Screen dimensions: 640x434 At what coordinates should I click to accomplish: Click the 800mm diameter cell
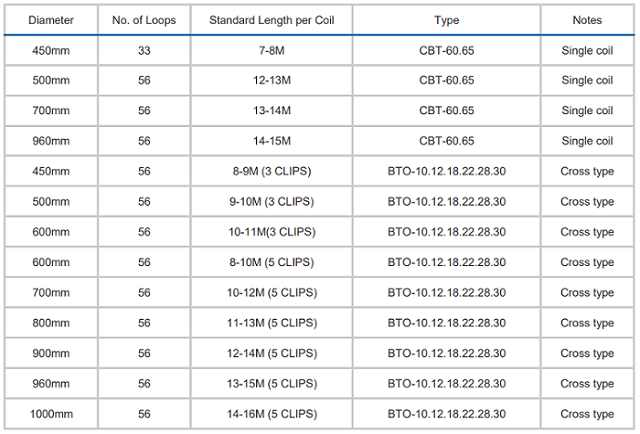[x=51, y=323]
